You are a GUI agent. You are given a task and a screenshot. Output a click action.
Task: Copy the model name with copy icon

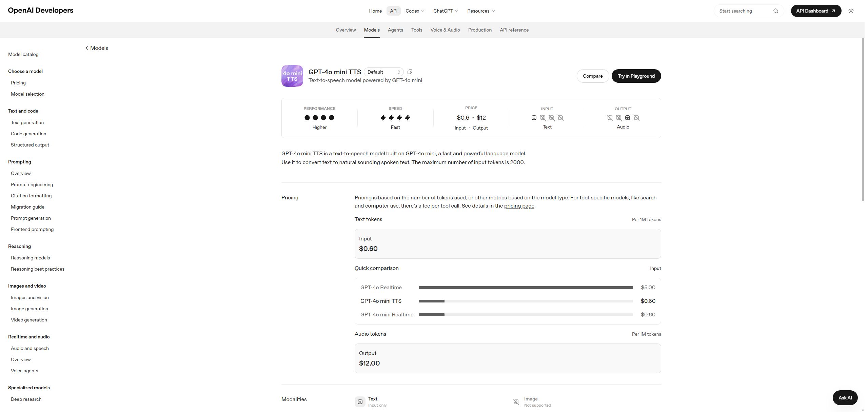(x=410, y=72)
